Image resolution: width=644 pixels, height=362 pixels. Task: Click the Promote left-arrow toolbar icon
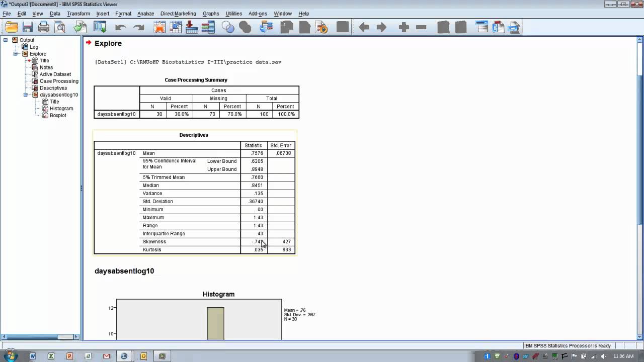click(x=364, y=27)
